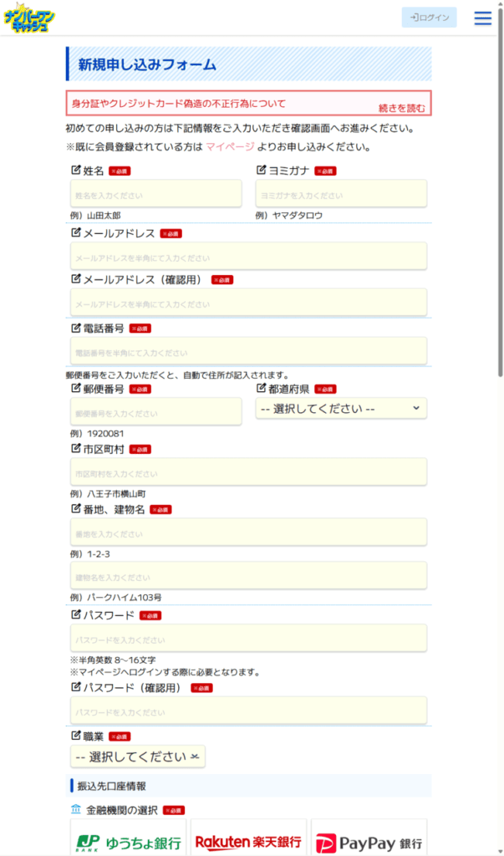Open the 都道府県 dropdown
This screenshot has width=504, height=856.
[341, 408]
